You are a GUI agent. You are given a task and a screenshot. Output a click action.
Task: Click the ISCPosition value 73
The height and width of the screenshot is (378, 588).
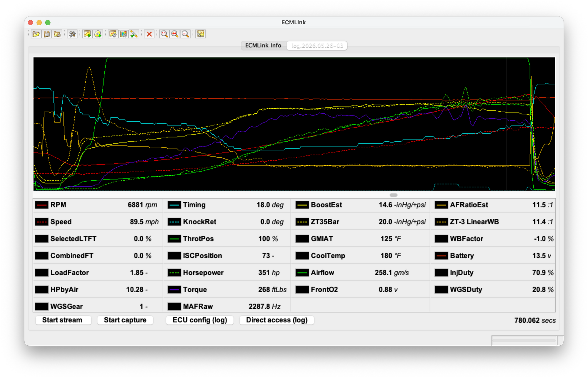coord(268,256)
